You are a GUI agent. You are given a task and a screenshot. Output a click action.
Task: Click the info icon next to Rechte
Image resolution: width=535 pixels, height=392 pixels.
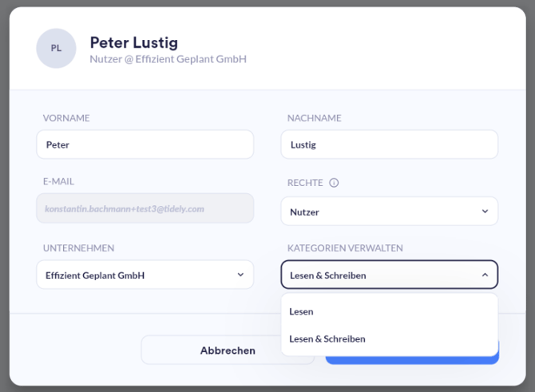(334, 183)
